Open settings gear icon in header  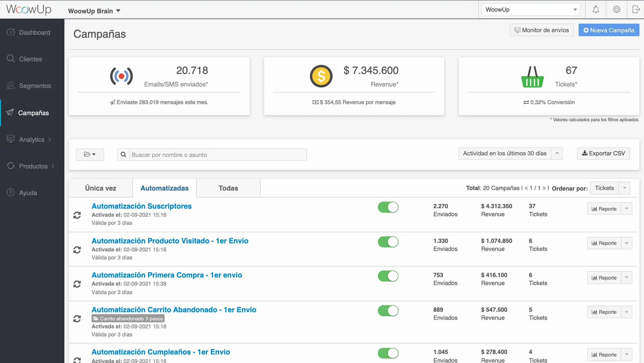pyautogui.click(x=616, y=9)
